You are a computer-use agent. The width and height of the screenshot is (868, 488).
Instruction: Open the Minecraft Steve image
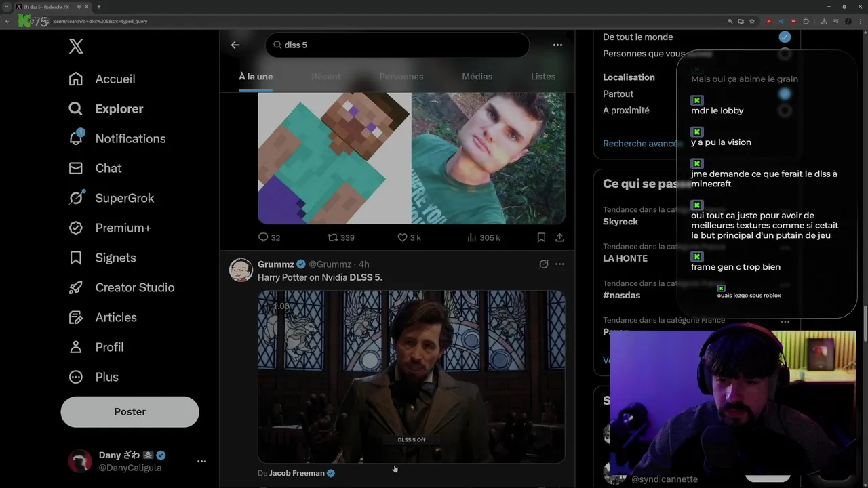[x=334, y=158]
